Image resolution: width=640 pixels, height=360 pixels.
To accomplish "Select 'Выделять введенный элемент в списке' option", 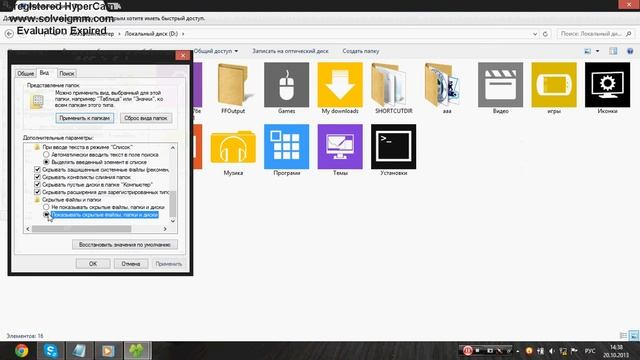I will coord(46,162).
